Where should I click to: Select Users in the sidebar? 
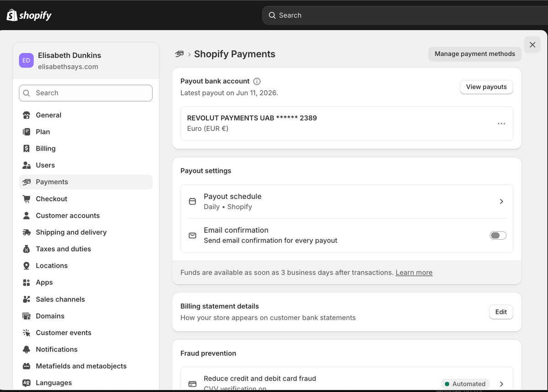point(86,165)
